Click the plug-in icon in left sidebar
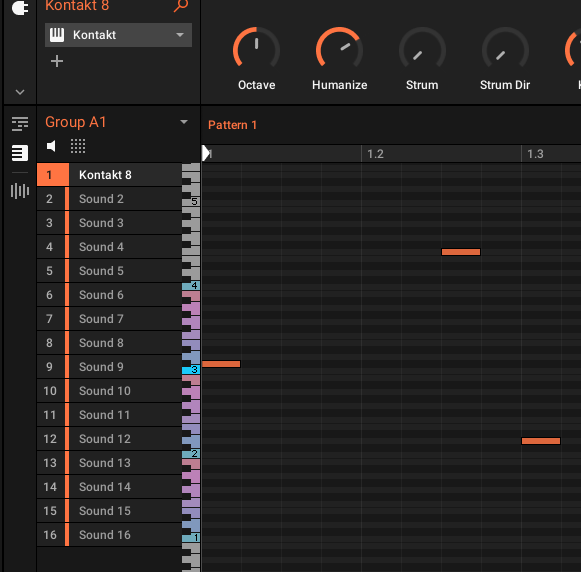The image size is (581, 572). pyautogui.click(x=20, y=7)
